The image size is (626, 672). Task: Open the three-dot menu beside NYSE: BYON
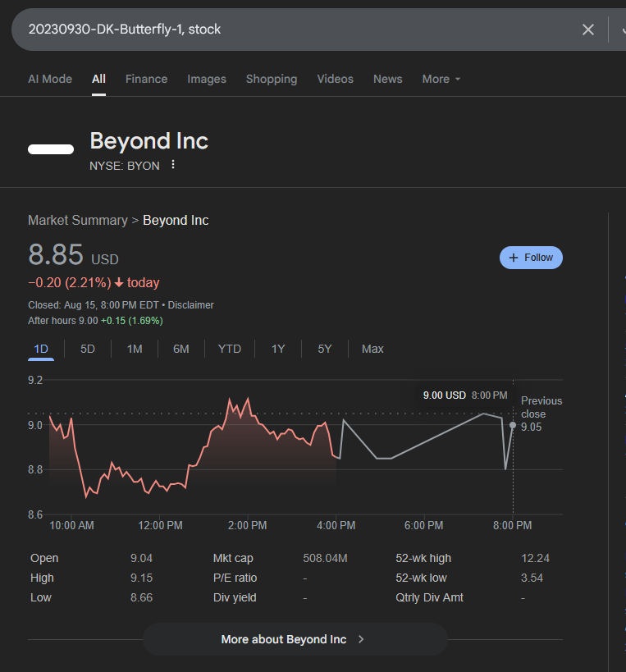click(x=173, y=165)
